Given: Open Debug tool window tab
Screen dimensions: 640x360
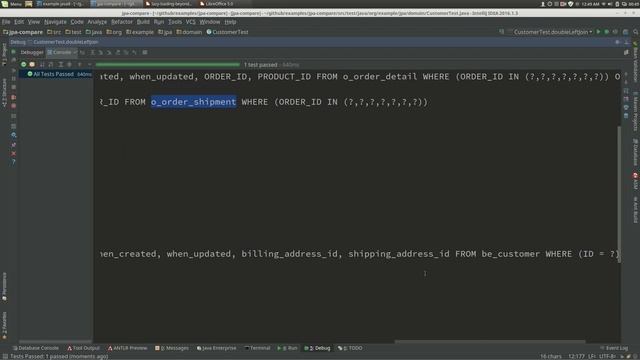Looking at the screenshot, I should click(x=317, y=348).
